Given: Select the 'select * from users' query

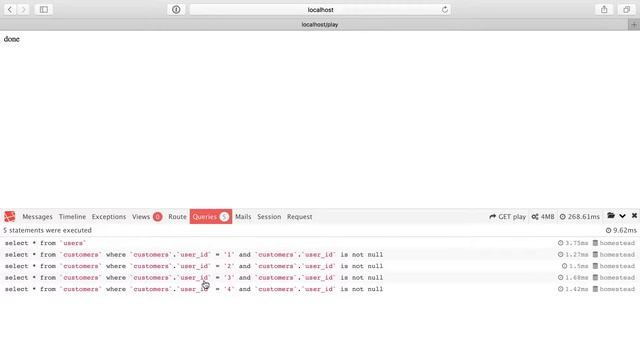Looking at the screenshot, I should (320, 243).
